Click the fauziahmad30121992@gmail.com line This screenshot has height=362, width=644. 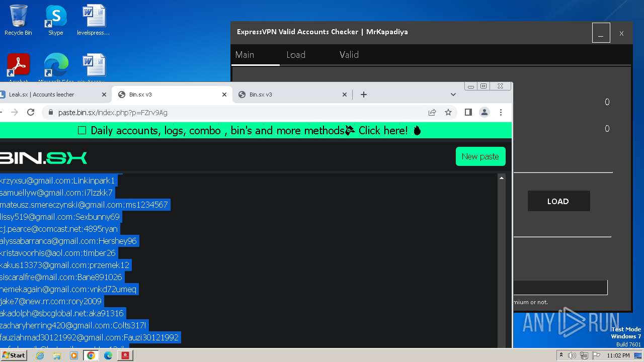click(x=90, y=337)
